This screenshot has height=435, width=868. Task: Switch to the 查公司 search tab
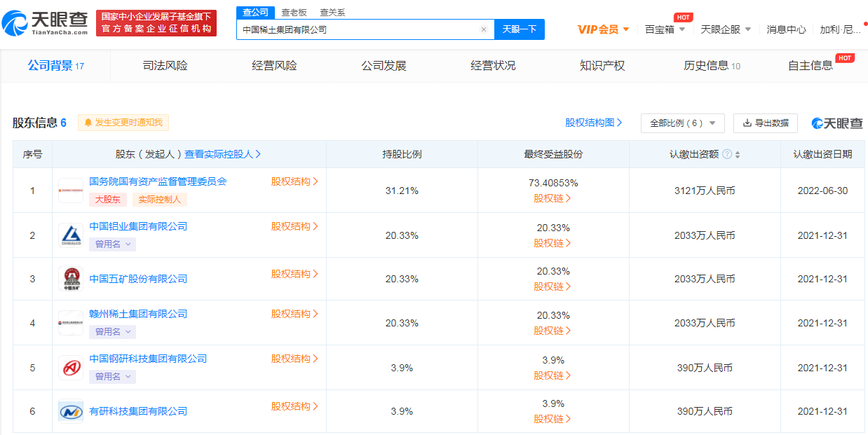[x=255, y=13]
